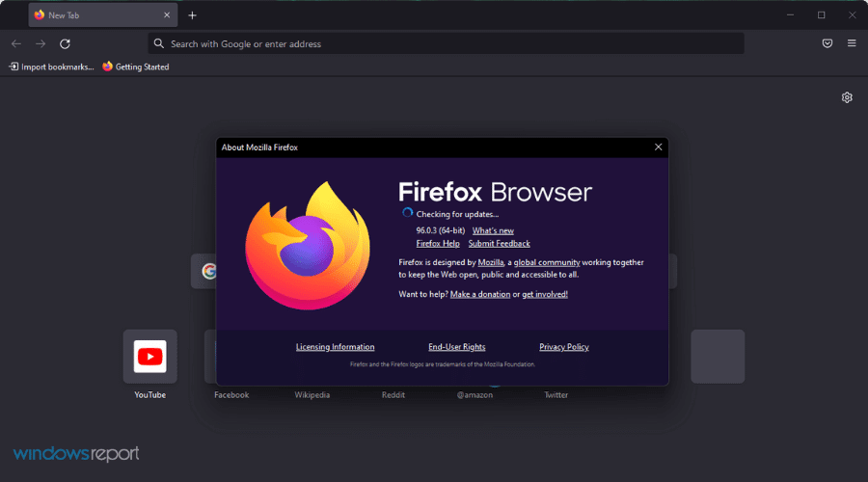Close the New Tab tab
The height and width of the screenshot is (482, 868).
pyautogui.click(x=167, y=15)
